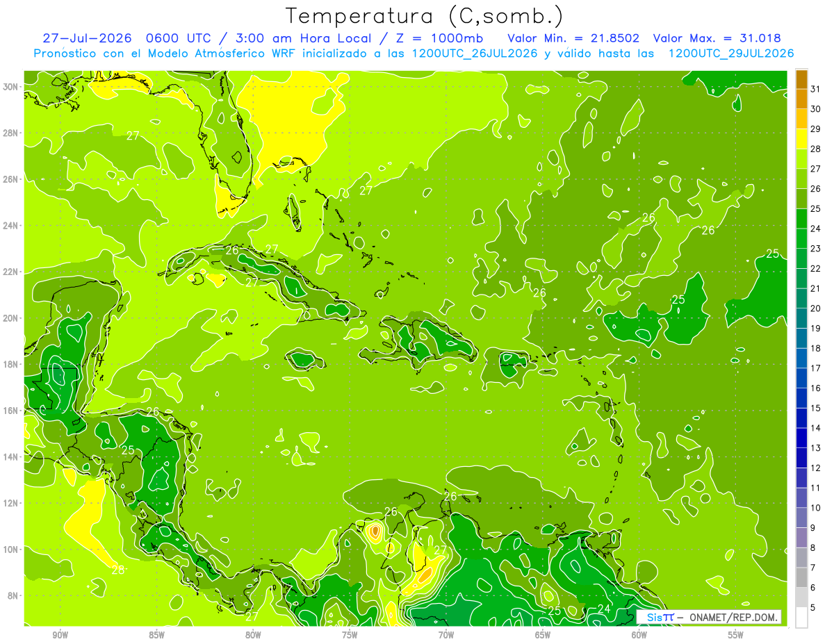Click the "14N" latitude axis label
Image resolution: width=834 pixels, height=644 pixels.
tap(10, 457)
